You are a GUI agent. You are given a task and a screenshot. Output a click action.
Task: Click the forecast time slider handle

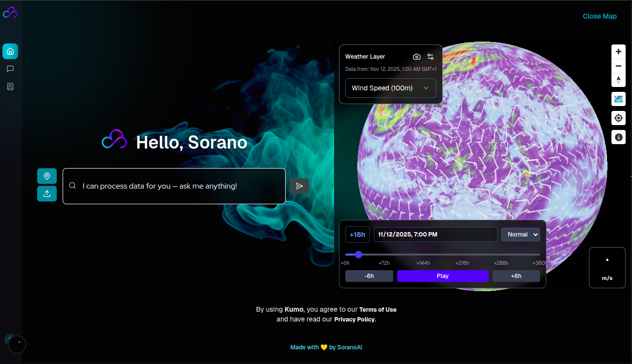click(359, 255)
